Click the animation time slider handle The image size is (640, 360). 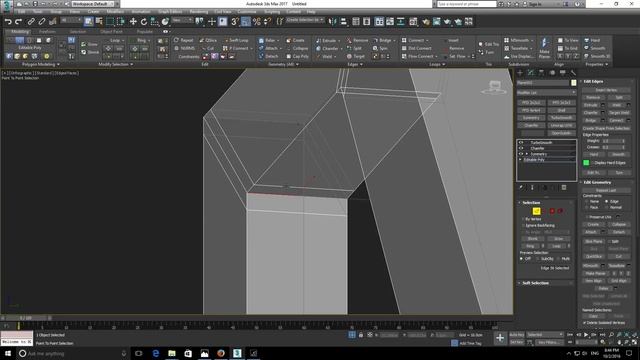[x=26, y=318]
